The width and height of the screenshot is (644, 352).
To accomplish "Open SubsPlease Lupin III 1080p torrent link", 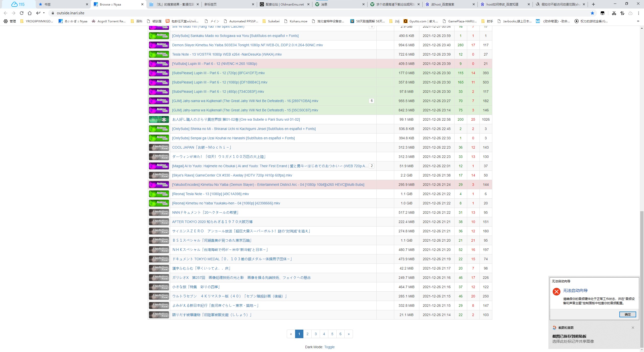I will (220, 82).
